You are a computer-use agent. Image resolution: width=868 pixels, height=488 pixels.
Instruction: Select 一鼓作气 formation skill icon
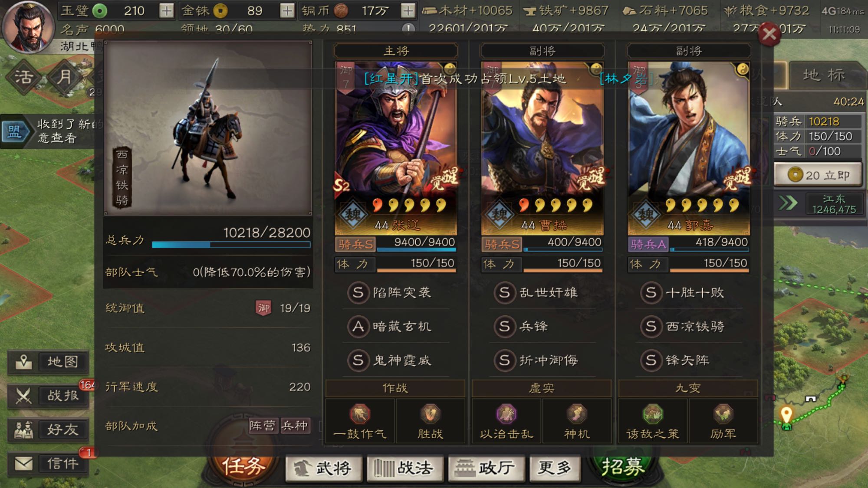pos(360,414)
